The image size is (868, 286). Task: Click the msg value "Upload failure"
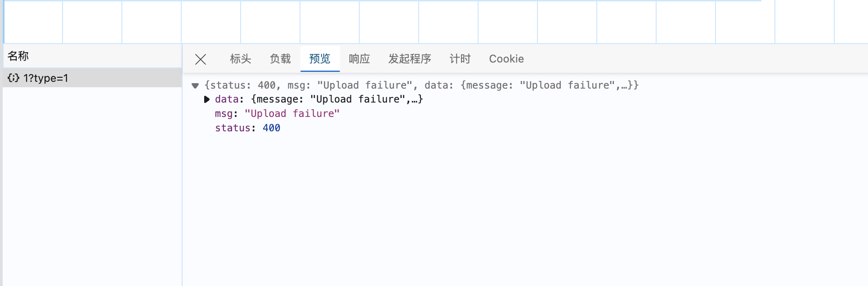pos(292,114)
